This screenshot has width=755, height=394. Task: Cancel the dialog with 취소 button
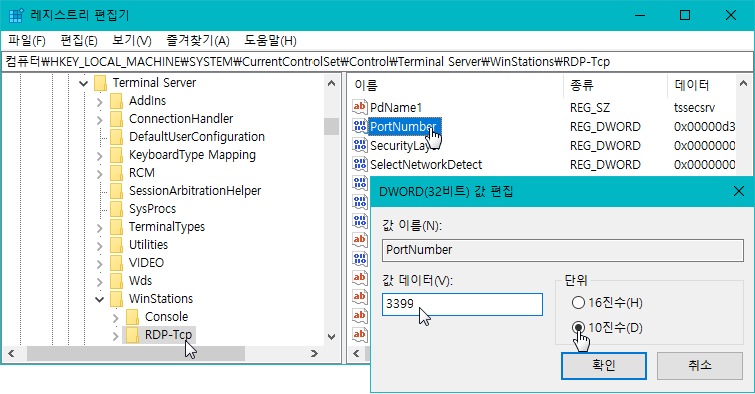(700, 366)
